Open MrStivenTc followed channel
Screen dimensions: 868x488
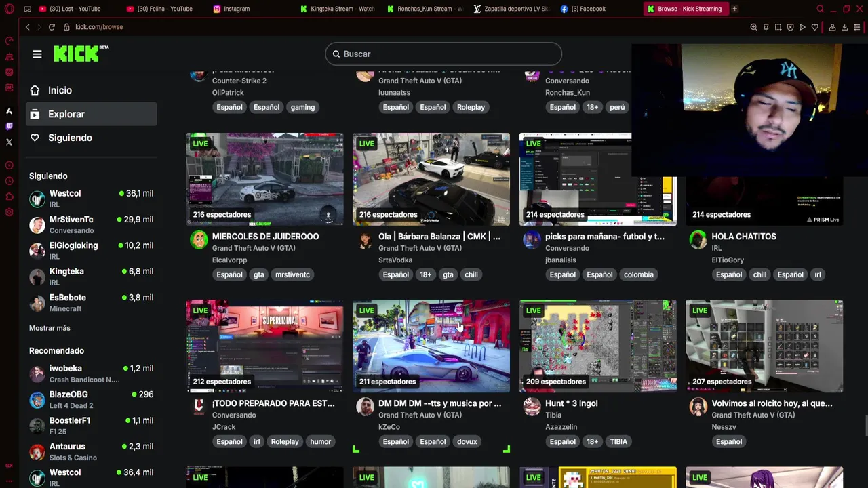click(92, 224)
